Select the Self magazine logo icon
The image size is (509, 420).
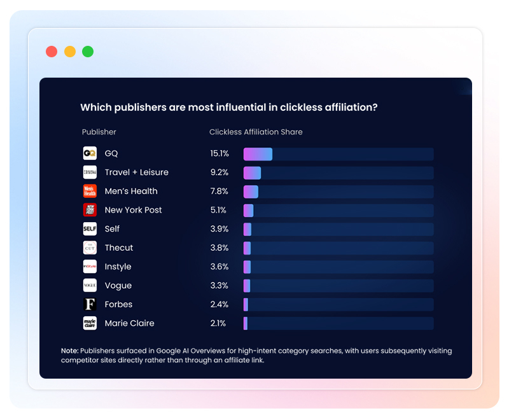point(90,228)
